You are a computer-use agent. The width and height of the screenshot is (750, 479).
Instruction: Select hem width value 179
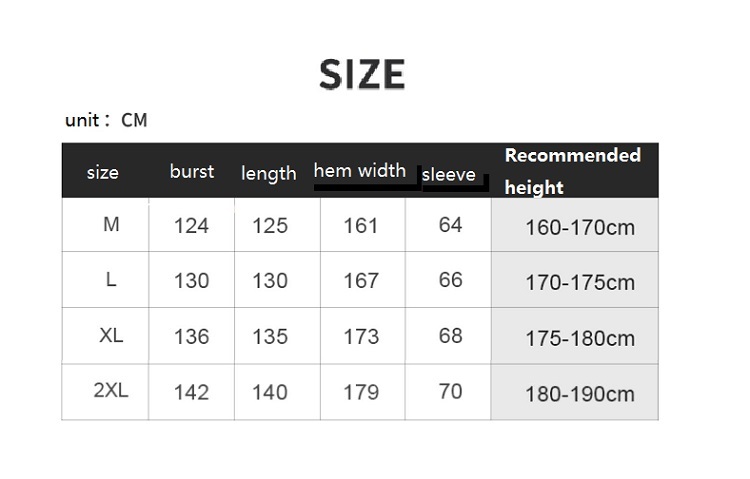361,392
